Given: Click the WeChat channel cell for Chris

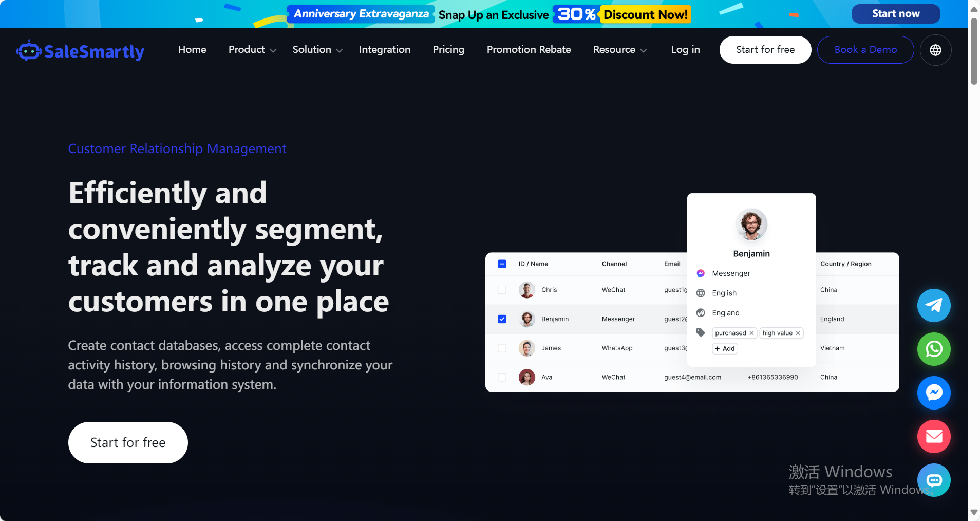Looking at the screenshot, I should (613, 290).
